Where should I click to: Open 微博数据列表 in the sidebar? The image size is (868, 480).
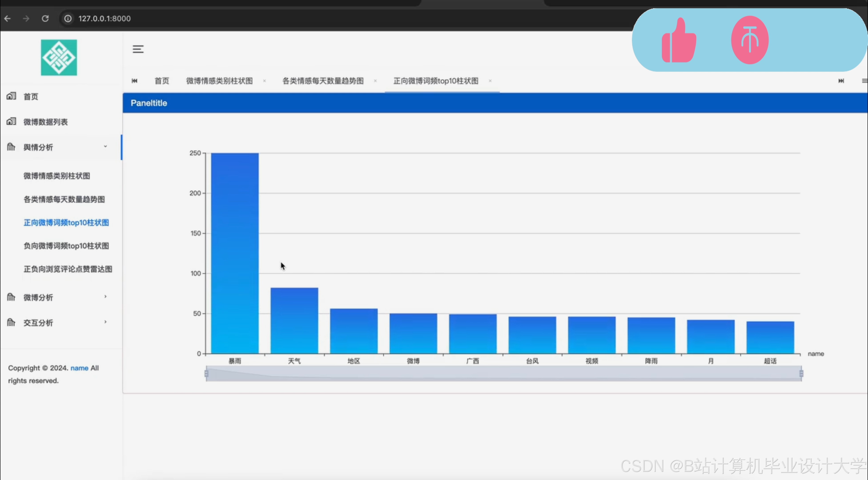click(46, 122)
